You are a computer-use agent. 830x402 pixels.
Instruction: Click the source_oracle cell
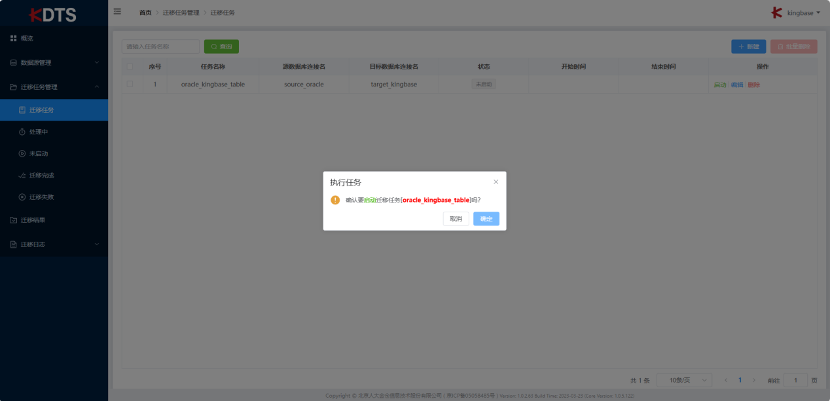coord(304,84)
